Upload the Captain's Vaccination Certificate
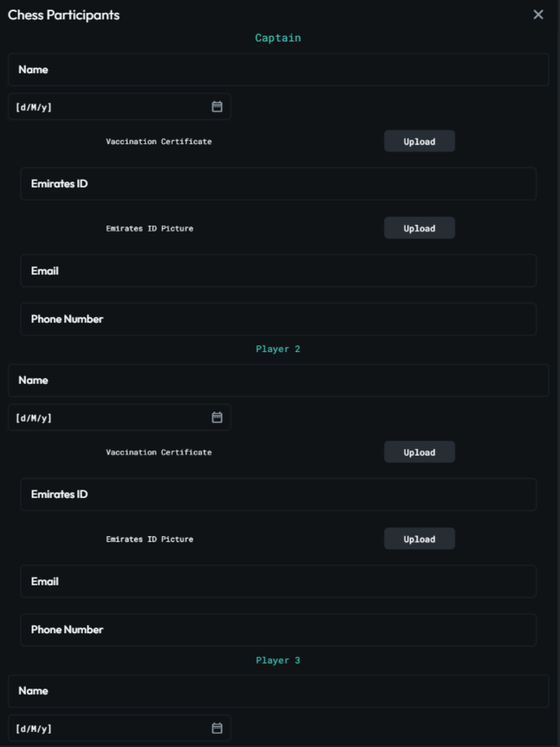The width and height of the screenshot is (560, 747). 419,141
